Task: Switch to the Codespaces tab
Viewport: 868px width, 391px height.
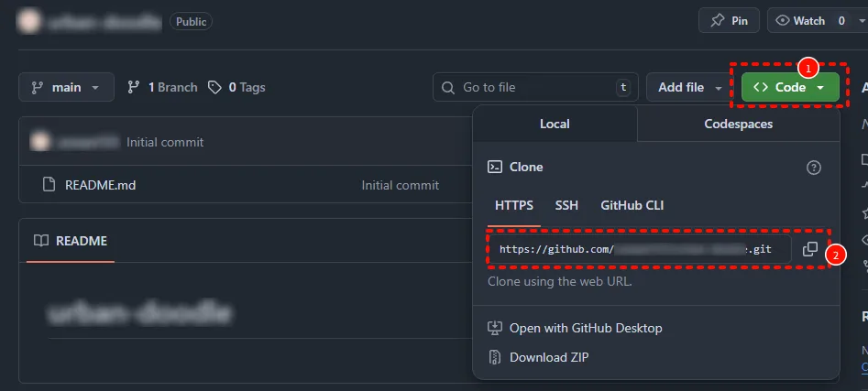Action: coord(738,124)
